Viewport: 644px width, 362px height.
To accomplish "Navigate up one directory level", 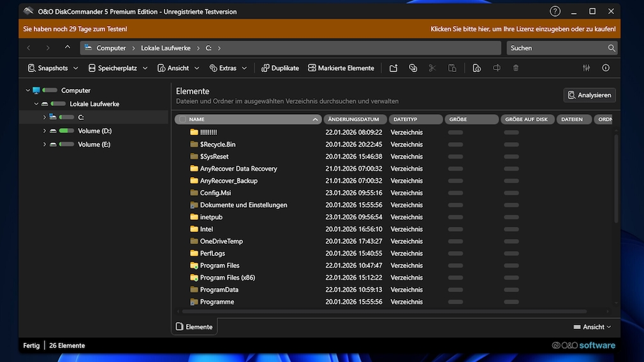I will (68, 48).
